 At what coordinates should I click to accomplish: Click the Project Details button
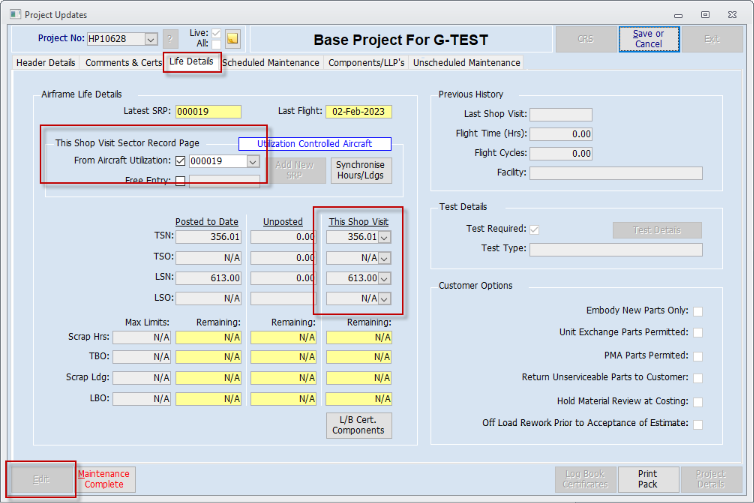coord(711,479)
